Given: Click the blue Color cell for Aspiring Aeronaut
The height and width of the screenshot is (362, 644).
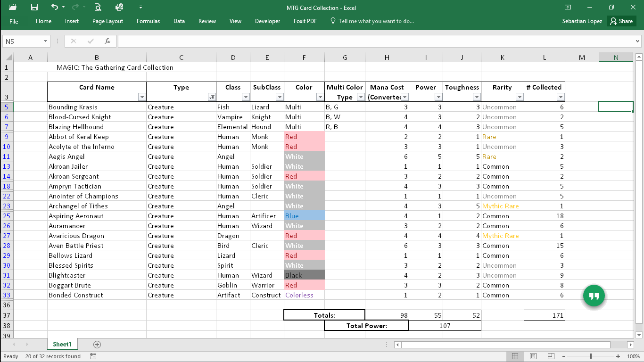Looking at the screenshot, I should pos(304,216).
